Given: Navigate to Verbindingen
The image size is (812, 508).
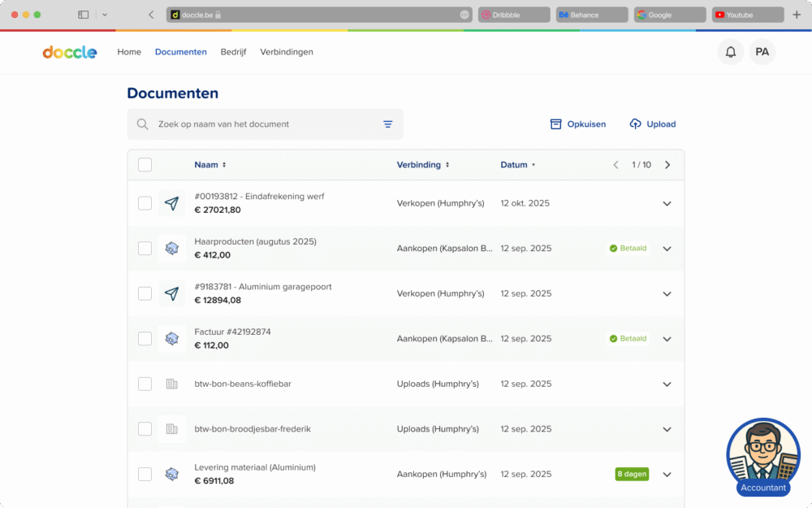Looking at the screenshot, I should coord(286,52).
